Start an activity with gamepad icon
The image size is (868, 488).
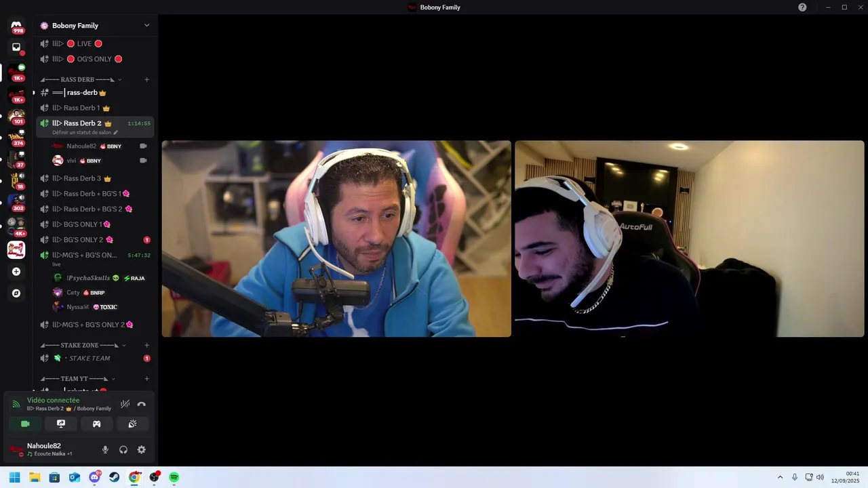96,424
